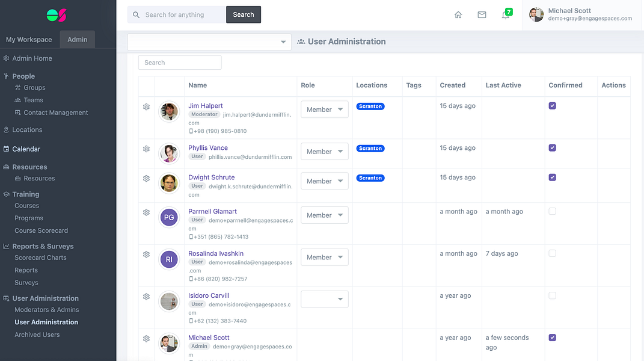Open gear settings for Michael Scott row
This screenshot has width=644, height=361.
[x=146, y=339]
